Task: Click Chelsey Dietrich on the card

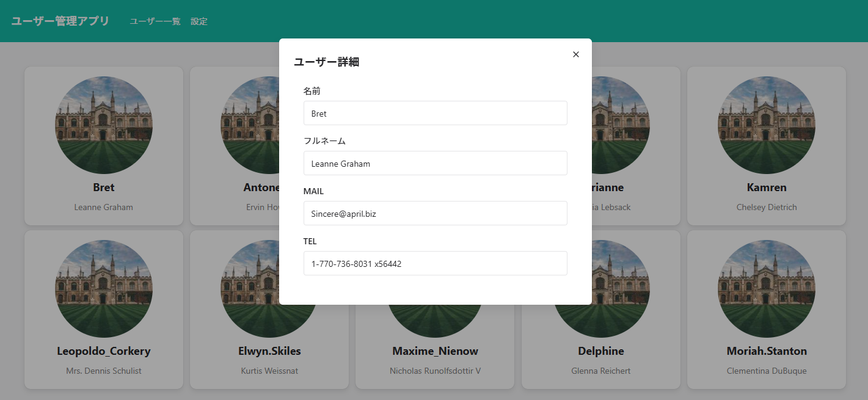Action: pyautogui.click(x=767, y=207)
